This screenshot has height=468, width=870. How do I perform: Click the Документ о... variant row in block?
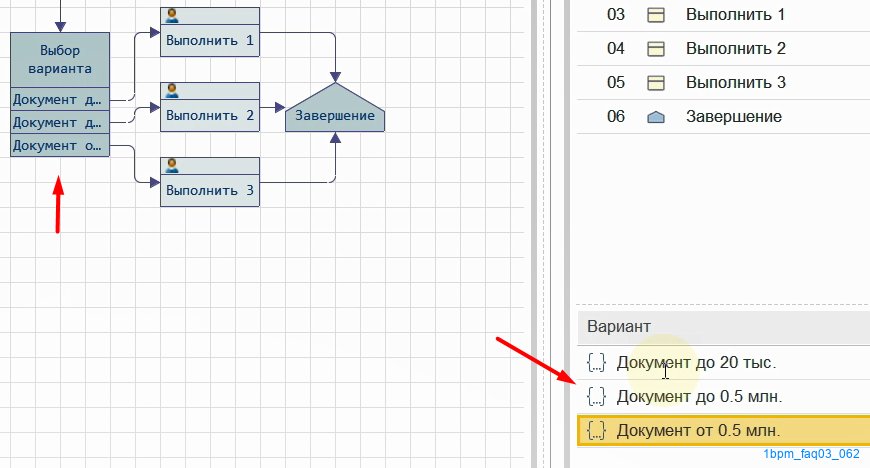pyautogui.click(x=58, y=146)
